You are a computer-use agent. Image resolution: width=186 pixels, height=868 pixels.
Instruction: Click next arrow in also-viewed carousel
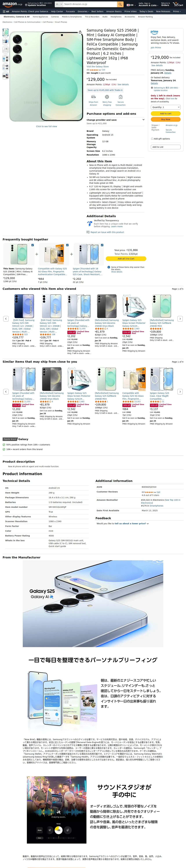click(180, 318)
